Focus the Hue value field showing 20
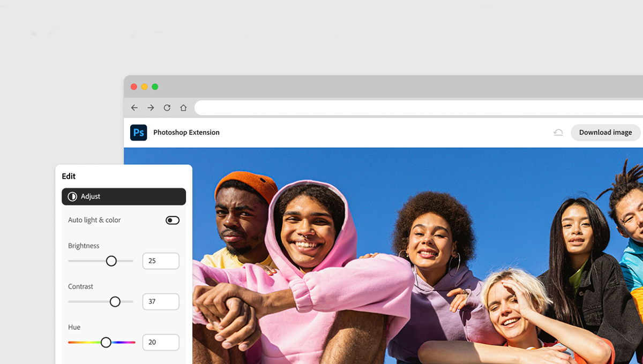Screen dimensions: 643x364 [x=161, y=342]
